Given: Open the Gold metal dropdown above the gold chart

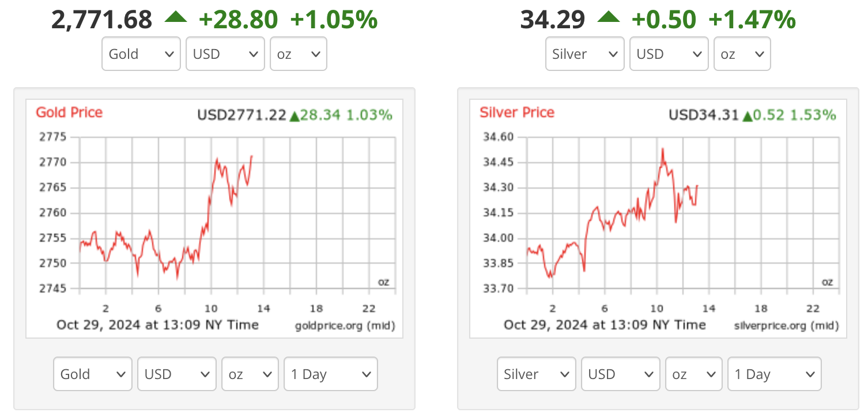Looking at the screenshot, I should click(141, 54).
